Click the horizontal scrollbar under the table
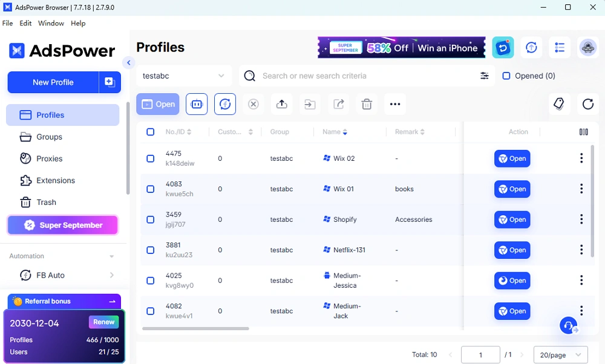This screenshot has width=605, height=364. pyautogui.click(x=195, y=329)
